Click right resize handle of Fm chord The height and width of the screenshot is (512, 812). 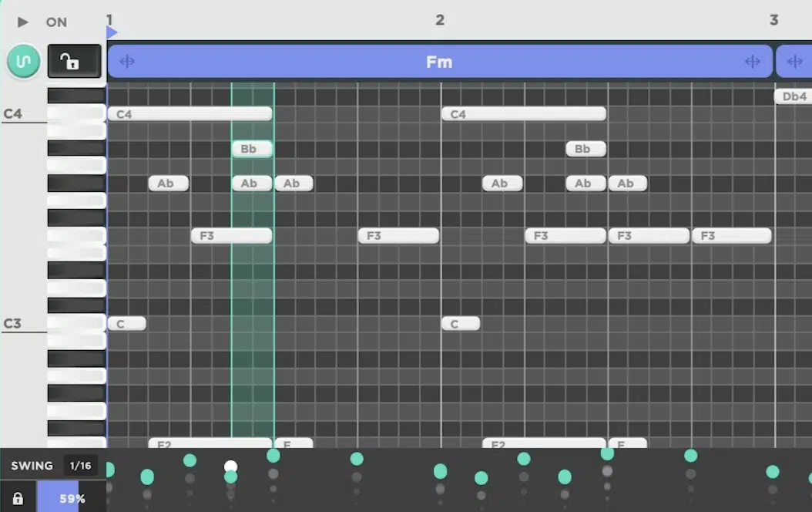(753, 62)
